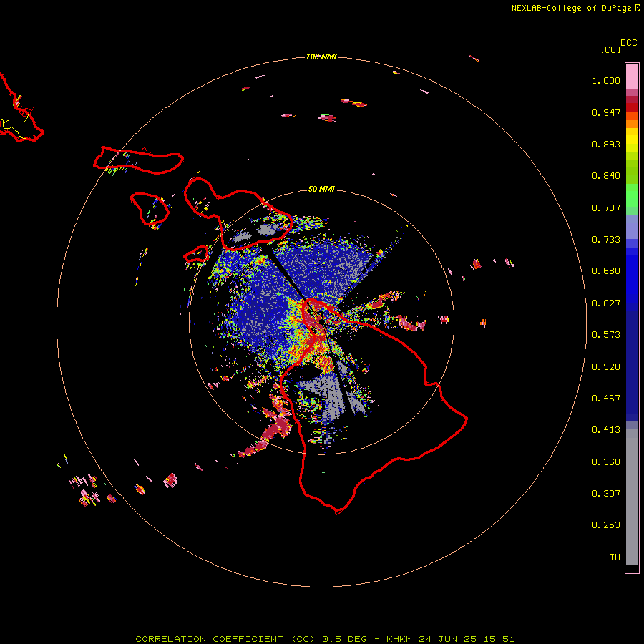Click the 0.893 scale value
This screenshot has width=644, height=644.
[606, 144]
